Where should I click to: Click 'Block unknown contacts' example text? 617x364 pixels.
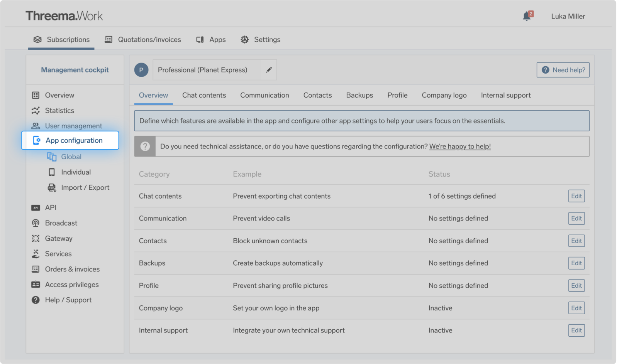coord(270,241)
